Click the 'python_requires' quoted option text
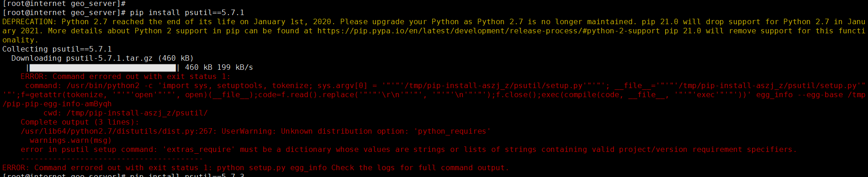 [452, 131]
